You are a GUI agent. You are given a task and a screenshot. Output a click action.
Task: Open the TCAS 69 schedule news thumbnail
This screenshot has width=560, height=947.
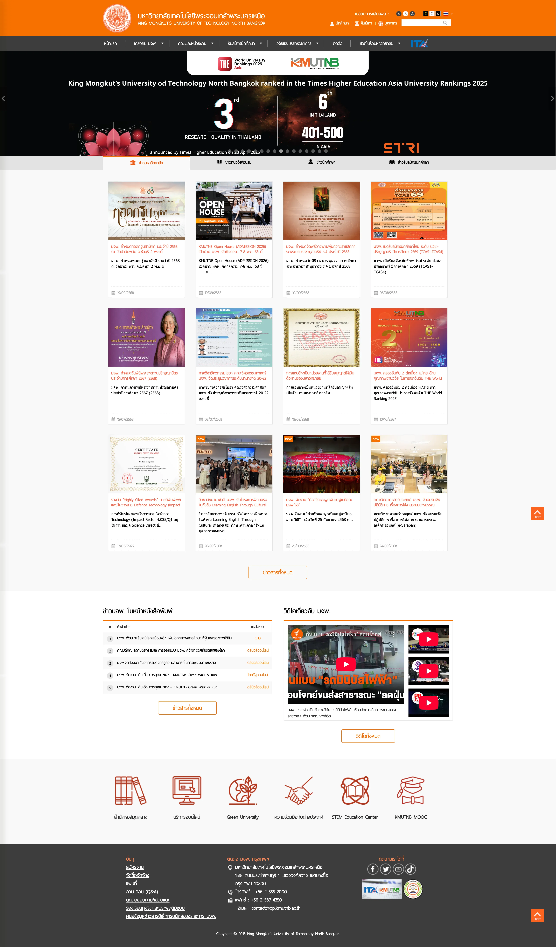409,211
